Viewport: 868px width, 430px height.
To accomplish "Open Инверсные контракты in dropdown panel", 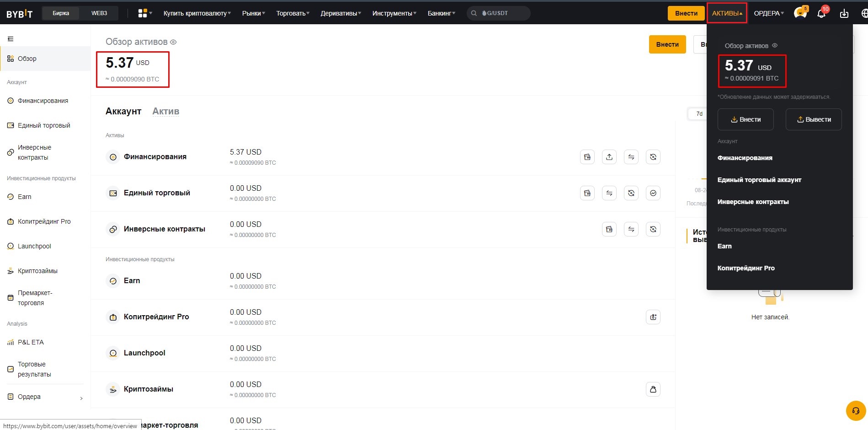I will [x=753, y=202].
